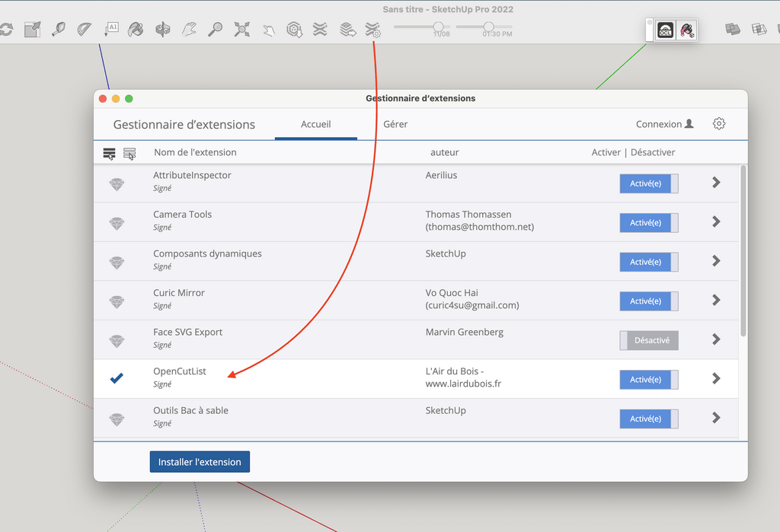This screenshot has width=780, height=532.
Task: Click the "OpenCutList" extension name
Action: pos(180,371)
